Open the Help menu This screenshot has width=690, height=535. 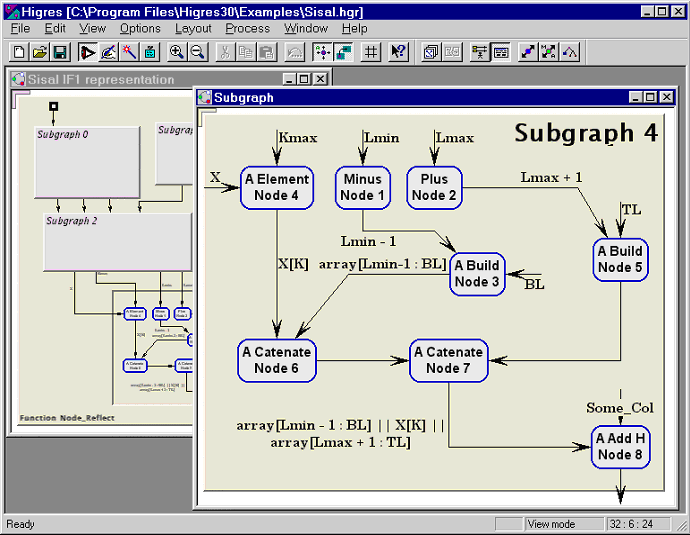[x=354, y=29]
